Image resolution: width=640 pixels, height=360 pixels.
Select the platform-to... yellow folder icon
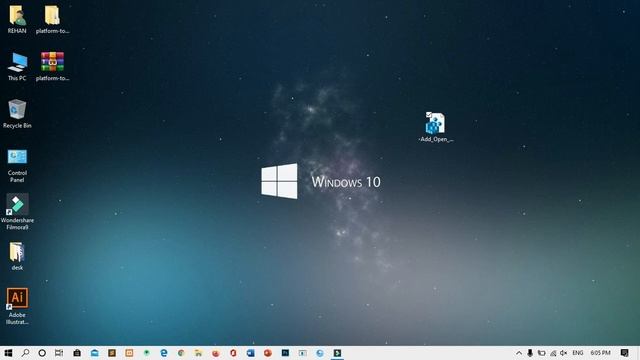tap(52, 16)
